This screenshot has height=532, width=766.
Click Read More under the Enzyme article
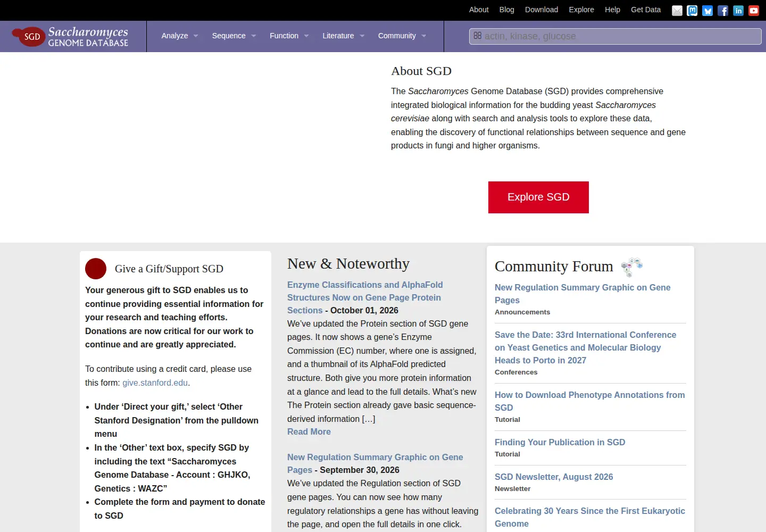click(x=309, y=432)
